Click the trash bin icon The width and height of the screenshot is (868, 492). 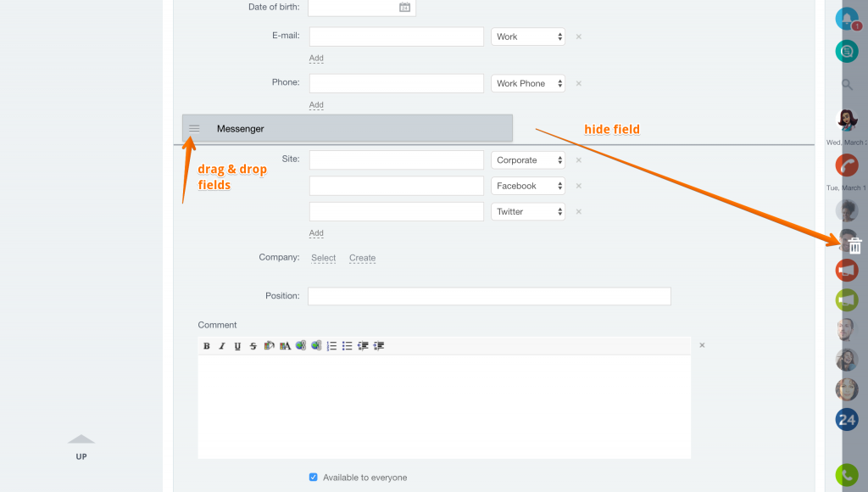click(854, 245)
